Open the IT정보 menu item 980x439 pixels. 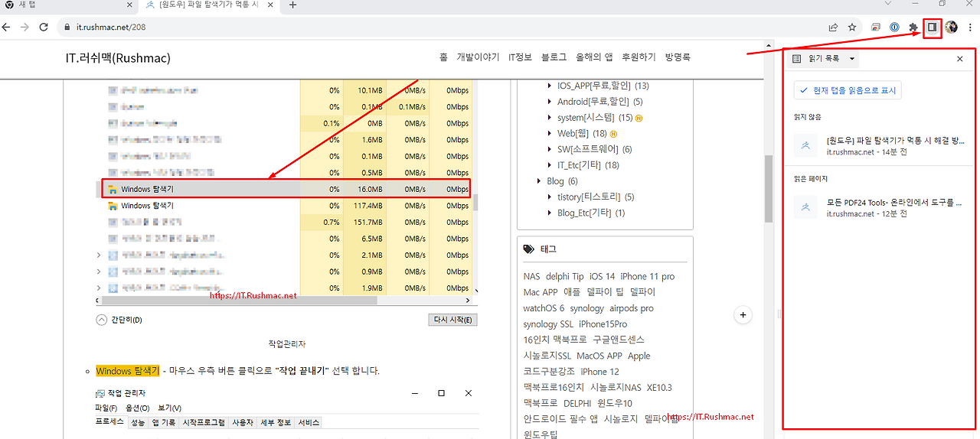coord(520,57)
